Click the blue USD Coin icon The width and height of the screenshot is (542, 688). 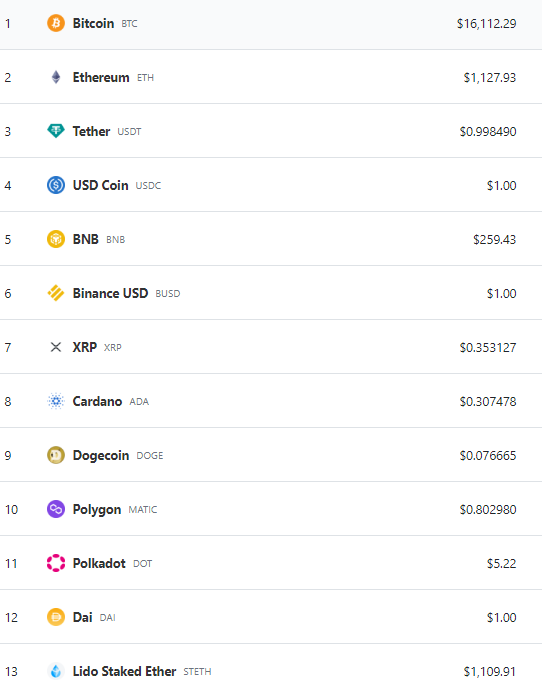point(56,185)
